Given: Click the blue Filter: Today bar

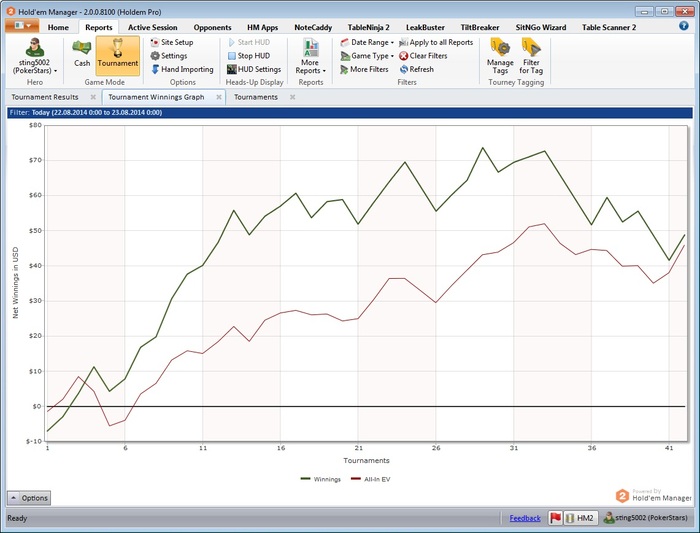Looking at the screenshot, I should [350, 112].
